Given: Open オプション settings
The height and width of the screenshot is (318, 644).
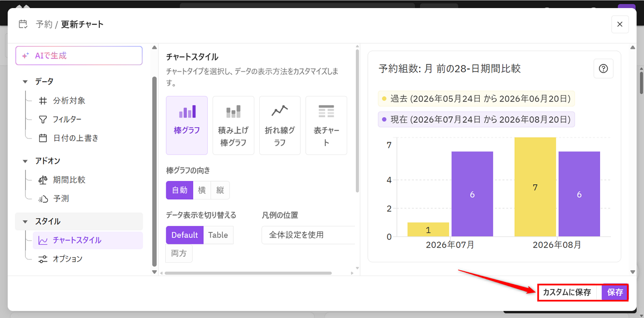Looking at the screenshot, I should [67, 259].
